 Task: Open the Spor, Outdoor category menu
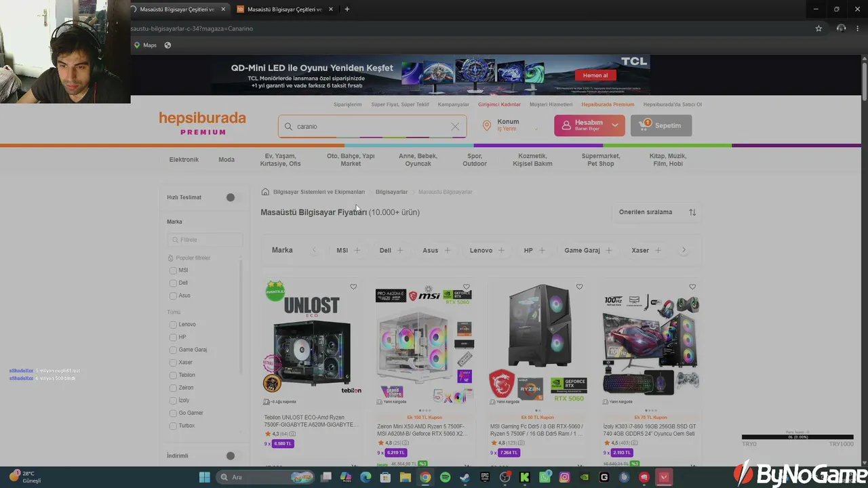475,160
